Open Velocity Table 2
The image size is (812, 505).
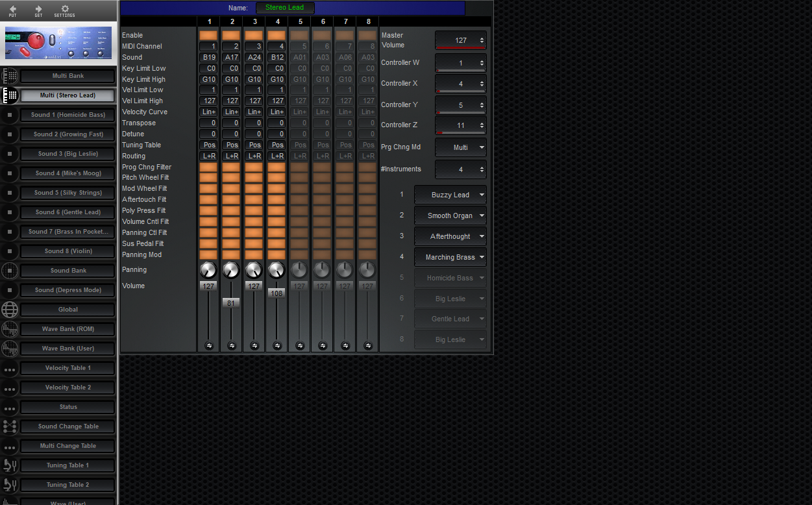68,388
